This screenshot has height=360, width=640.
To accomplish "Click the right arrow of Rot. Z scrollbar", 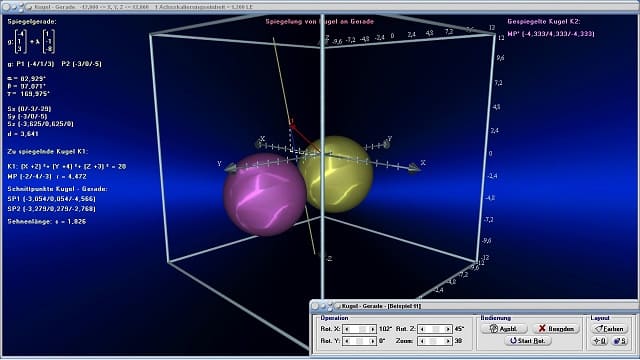I will pos(448,329).
